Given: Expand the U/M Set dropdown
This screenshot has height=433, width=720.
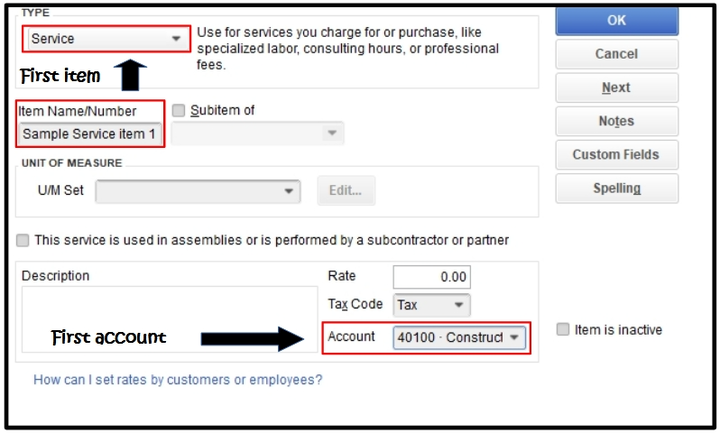Looking at the screenshot, I should [197, 190].
